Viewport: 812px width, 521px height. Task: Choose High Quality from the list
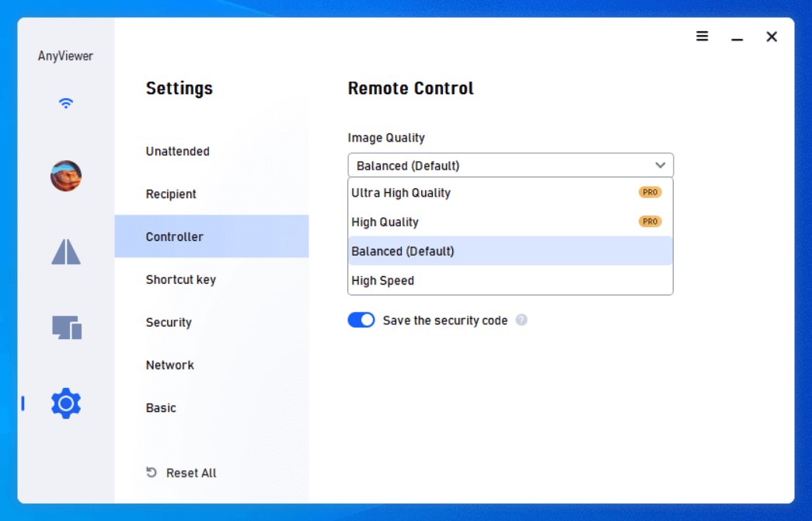(x=385, y=222)
